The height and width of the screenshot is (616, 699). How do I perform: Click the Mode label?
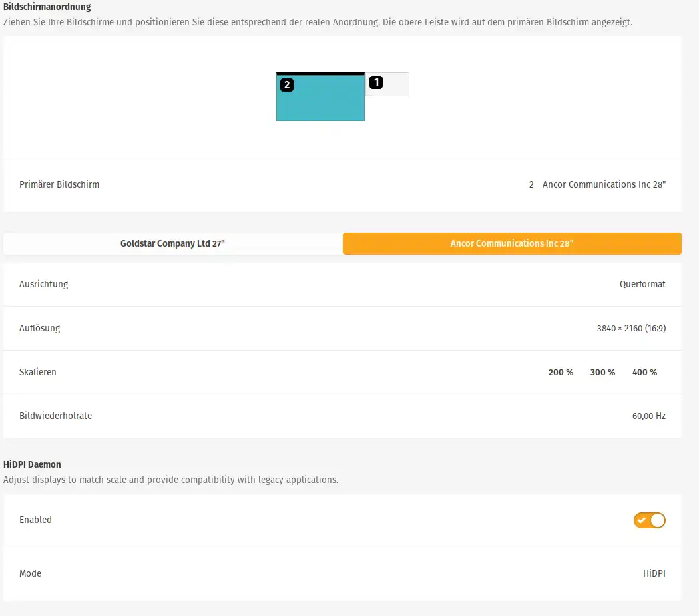(31, 573)
